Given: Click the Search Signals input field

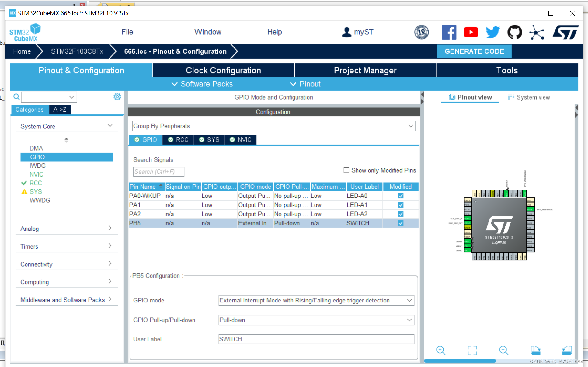Looking at the screenshot, I should (x=158, y=172).
